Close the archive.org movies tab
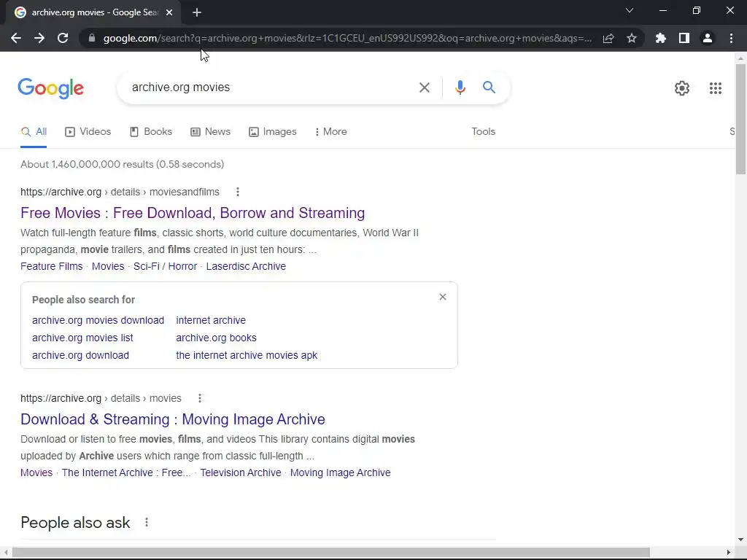Screen dimensions: 747x560 [169, 12]
